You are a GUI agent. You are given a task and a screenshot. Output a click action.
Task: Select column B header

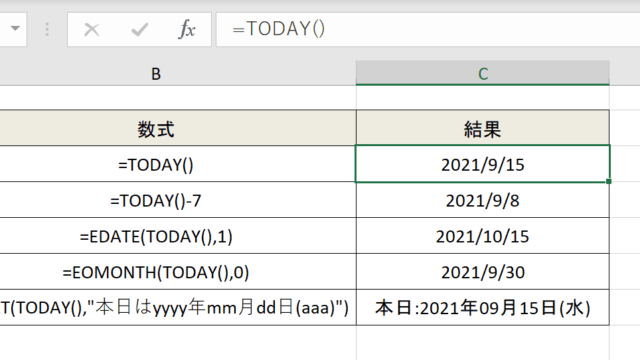click(x=156, y=73)
